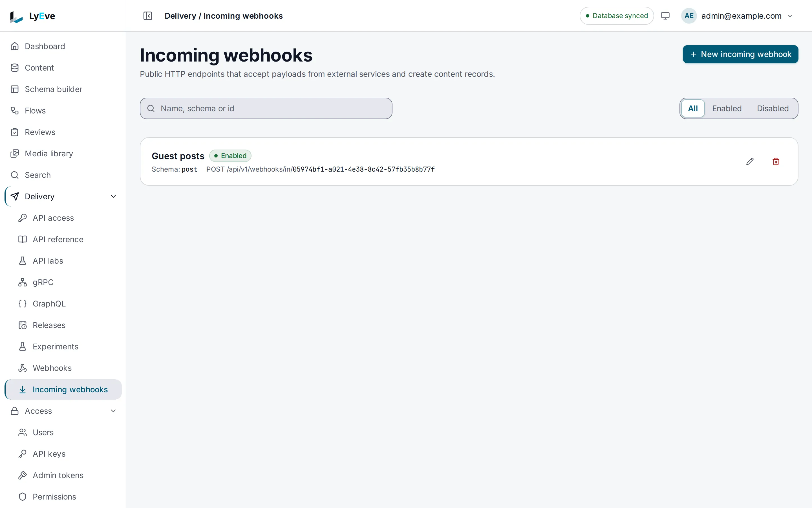Go to Admin tokens
This screenshot has height=508, width=812.
(63, 476)
